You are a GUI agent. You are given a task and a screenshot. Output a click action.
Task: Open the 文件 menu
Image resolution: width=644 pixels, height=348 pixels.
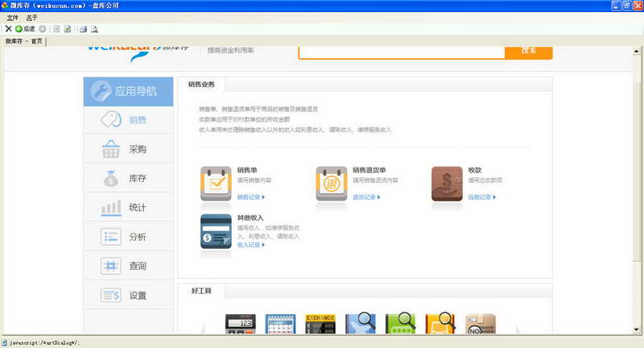click(x=12, y=17)
